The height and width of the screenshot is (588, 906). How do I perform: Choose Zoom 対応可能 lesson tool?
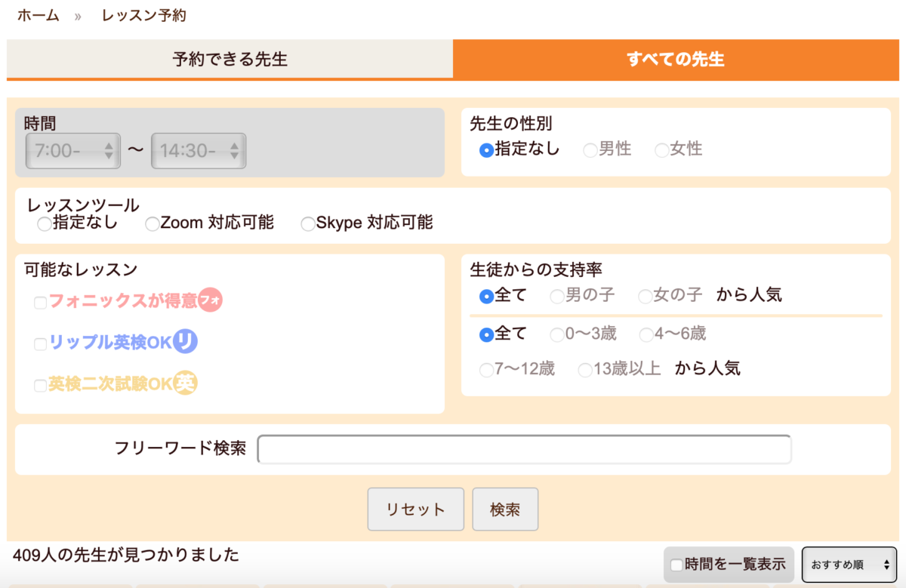coord(152,223)
